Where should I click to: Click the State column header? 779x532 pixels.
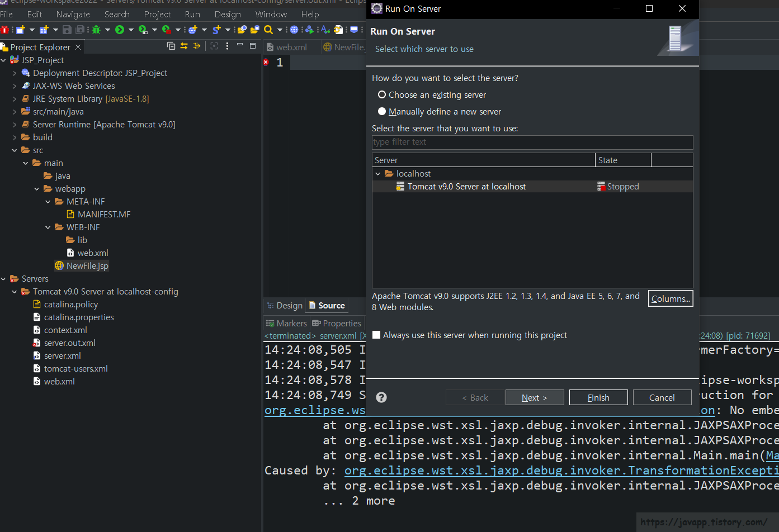click(623, 160)
